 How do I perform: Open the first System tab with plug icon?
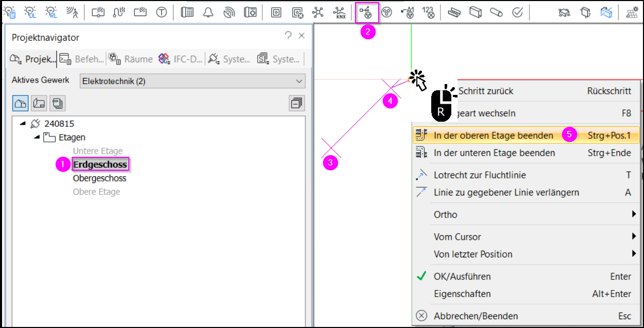(x=229, y=59)
